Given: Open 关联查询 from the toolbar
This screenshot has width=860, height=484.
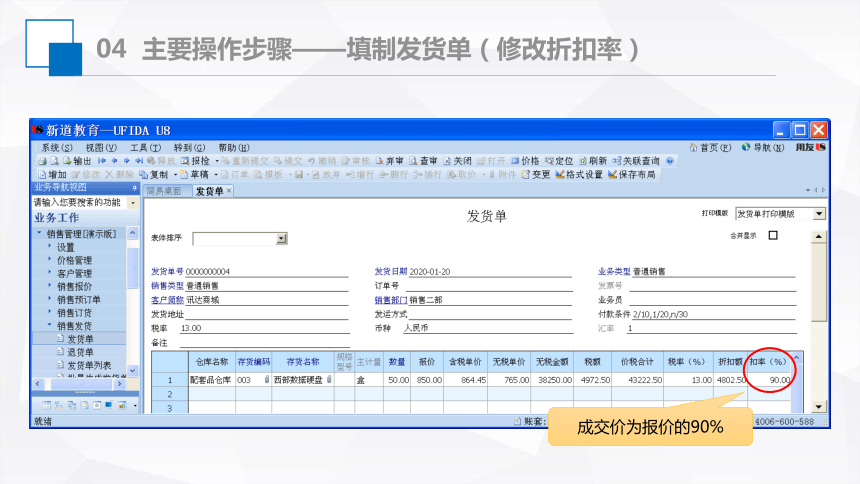Looking at the screenshot, I should [x=636, y=161].
